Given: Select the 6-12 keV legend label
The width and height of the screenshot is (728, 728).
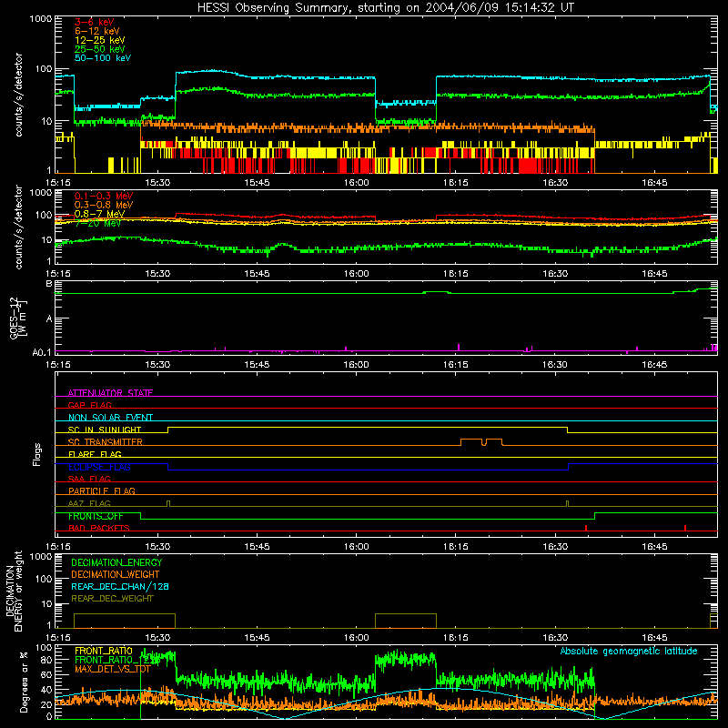Looking at the screenshot, I should pyautogui.click(x=97, y=31).
